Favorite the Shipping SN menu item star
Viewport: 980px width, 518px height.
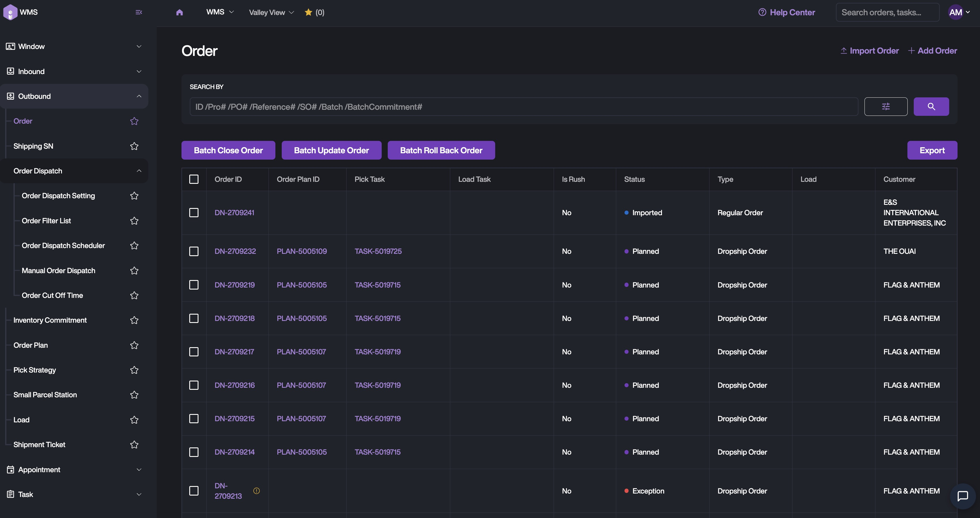[134, 146]
